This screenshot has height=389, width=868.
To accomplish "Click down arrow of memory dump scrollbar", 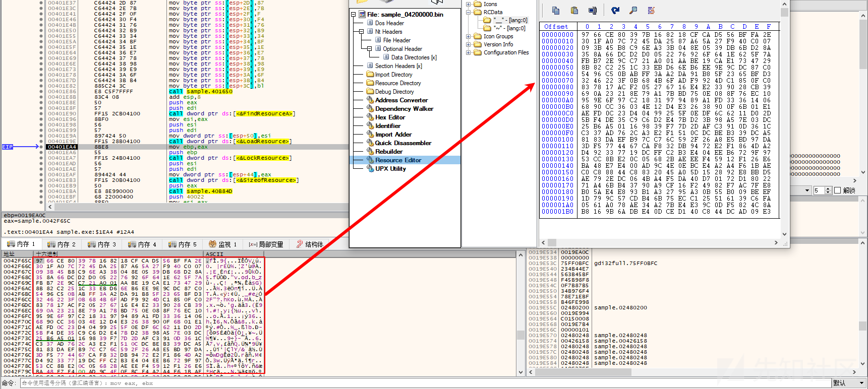I will (x=522, y=372).
